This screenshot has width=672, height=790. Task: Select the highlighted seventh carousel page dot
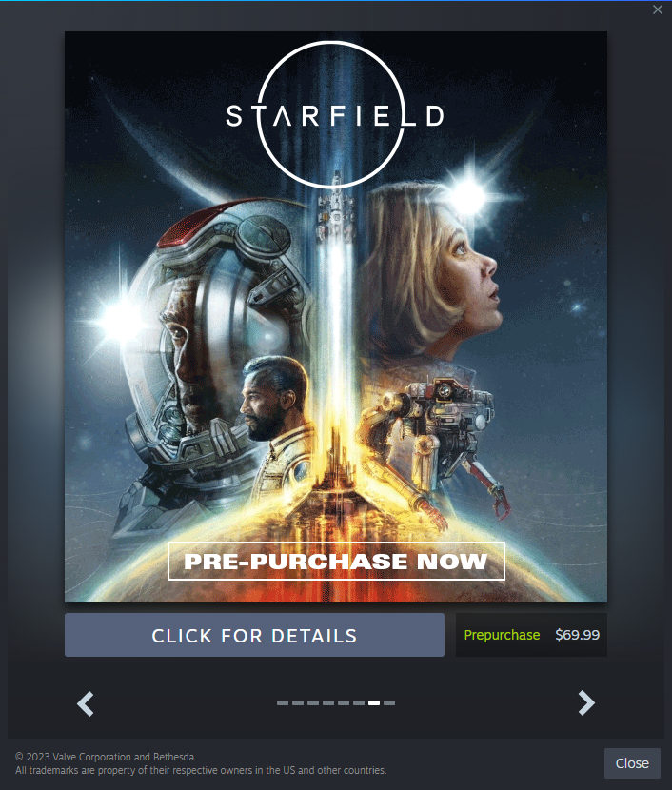pos(374,702)
